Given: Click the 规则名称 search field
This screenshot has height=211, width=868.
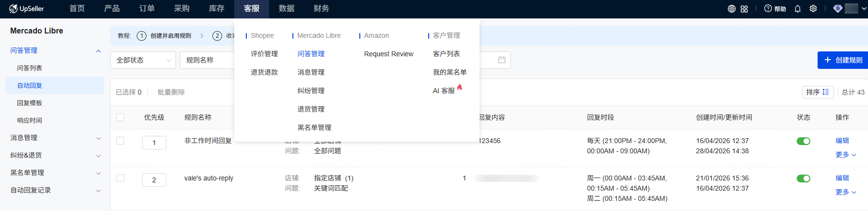Looking at the screenshot, I should pyautogui.click(x=208, y=60).
